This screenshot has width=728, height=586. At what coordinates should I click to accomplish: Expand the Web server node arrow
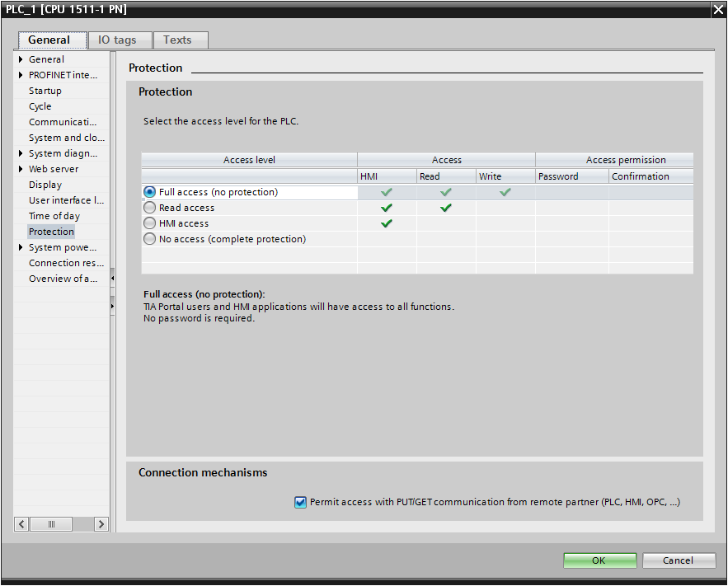[21, 169]
